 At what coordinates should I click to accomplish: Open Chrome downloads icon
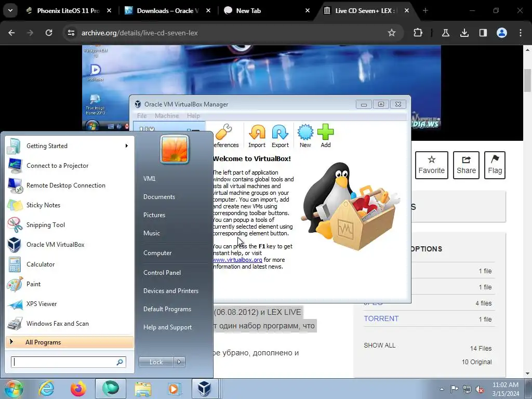click(x=464, y=33)
